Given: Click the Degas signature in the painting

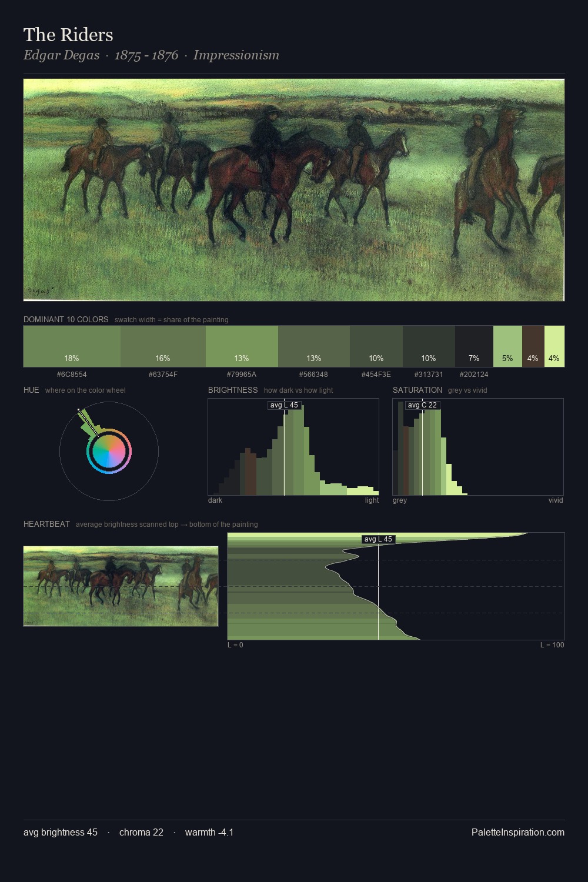Looking at the screenshot, I should click(41, 290).
